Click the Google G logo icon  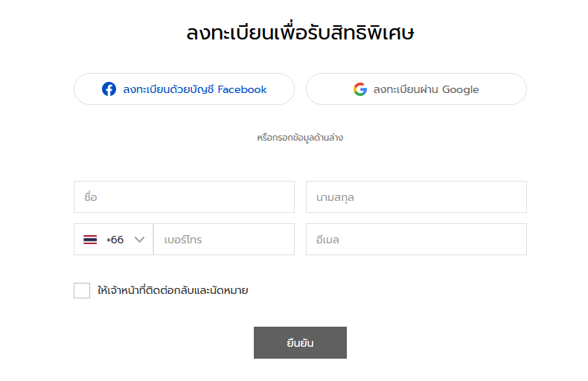(360, 89)
